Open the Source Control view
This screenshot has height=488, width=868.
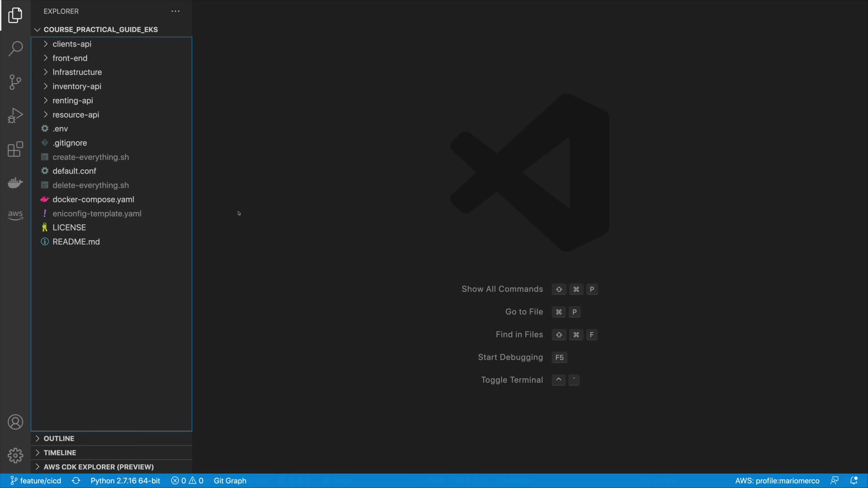[x=15, y=82]
